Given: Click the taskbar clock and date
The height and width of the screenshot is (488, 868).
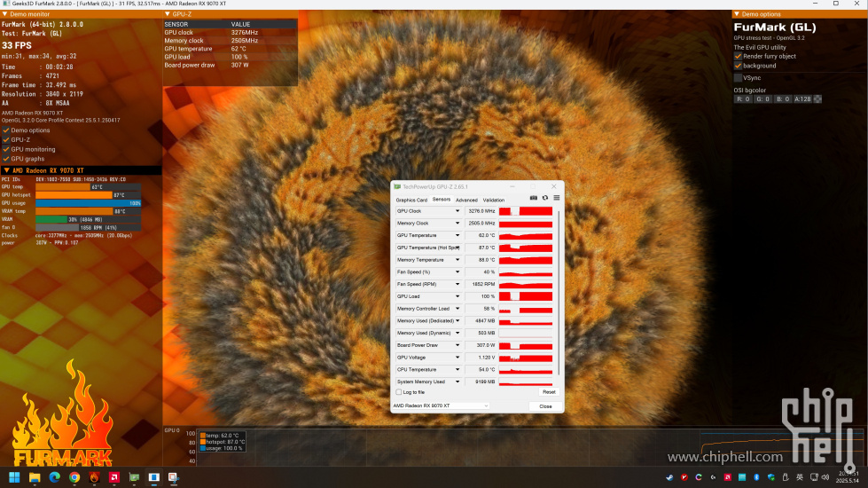Looking at the screenshot, I should click(x=848, y=477).
